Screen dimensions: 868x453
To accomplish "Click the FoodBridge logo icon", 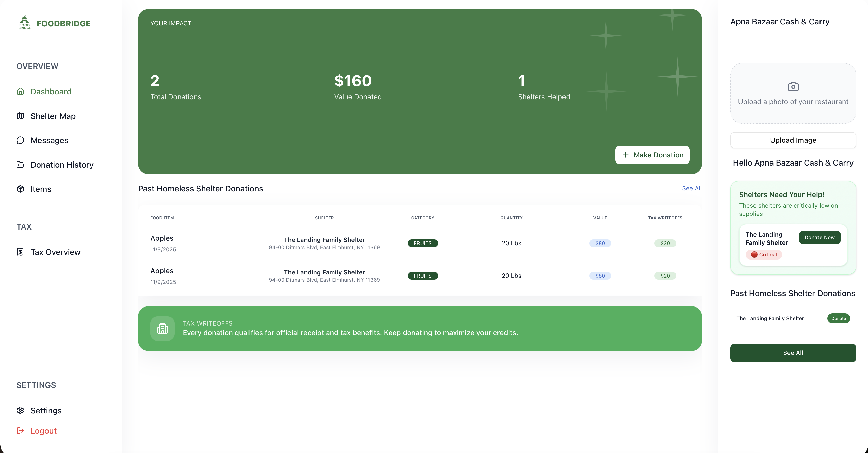I will (x=24, y=23).
